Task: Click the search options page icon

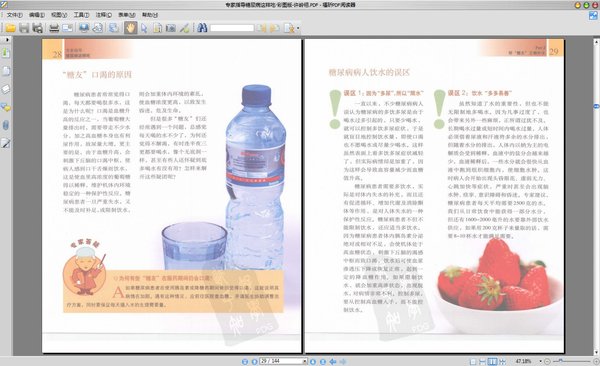Action: pyautogui.click(x=289, y=28)
